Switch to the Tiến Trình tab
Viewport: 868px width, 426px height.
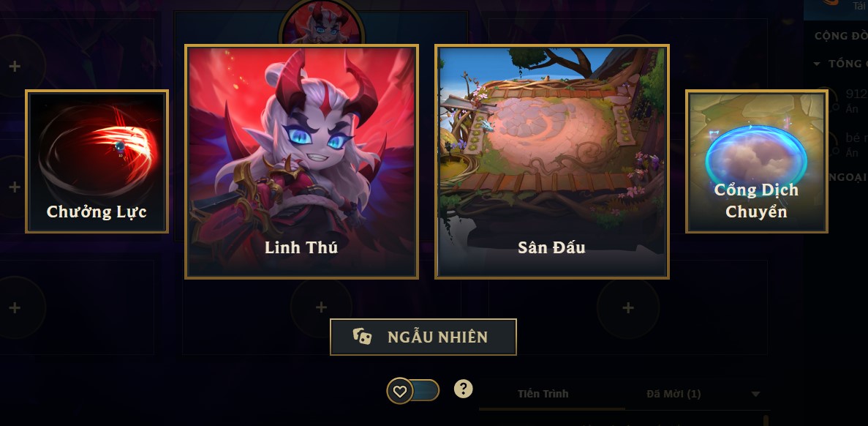543,394
